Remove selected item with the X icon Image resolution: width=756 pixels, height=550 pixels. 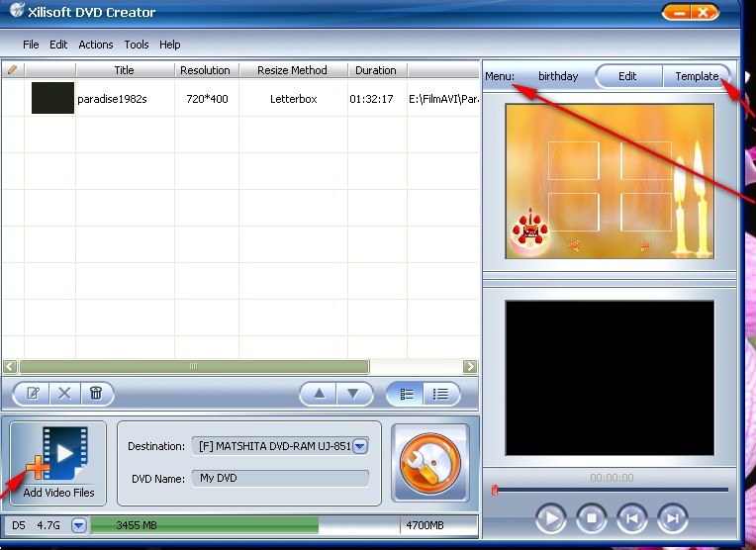(64, 394)
